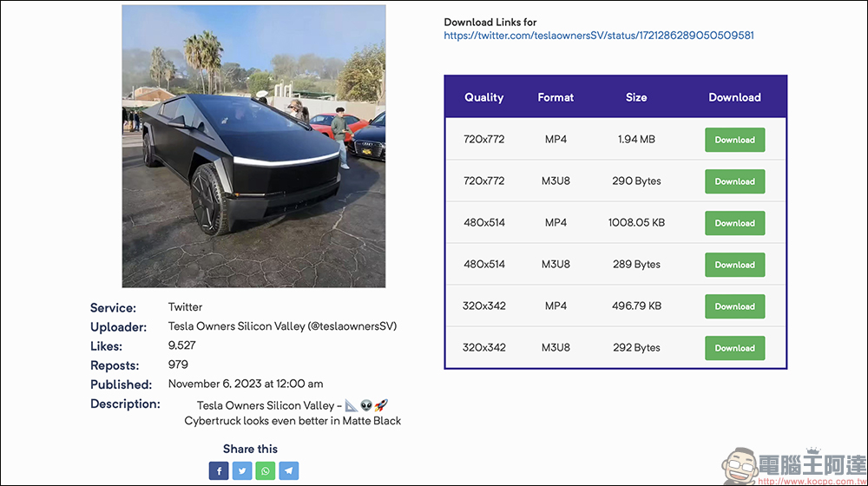Share via the Twitter icon
This screenshot has height=486, width=868.
pos(242,470)
